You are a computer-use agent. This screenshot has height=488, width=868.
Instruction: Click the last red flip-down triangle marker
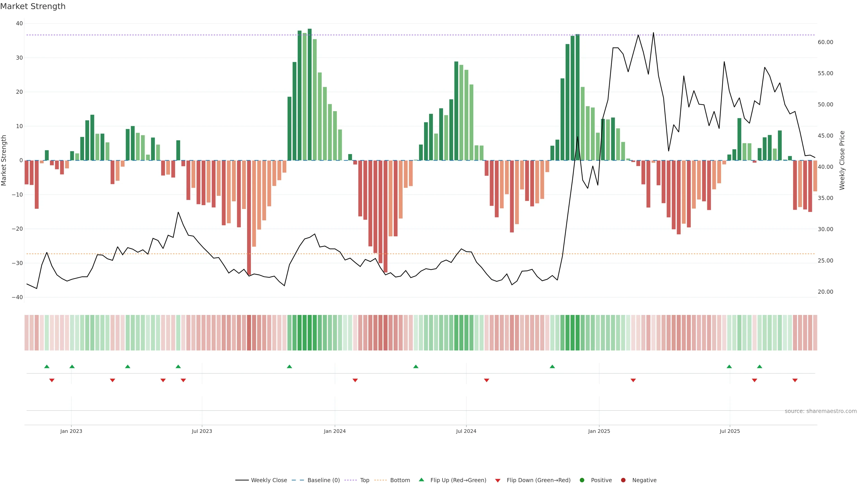[795, 380]
